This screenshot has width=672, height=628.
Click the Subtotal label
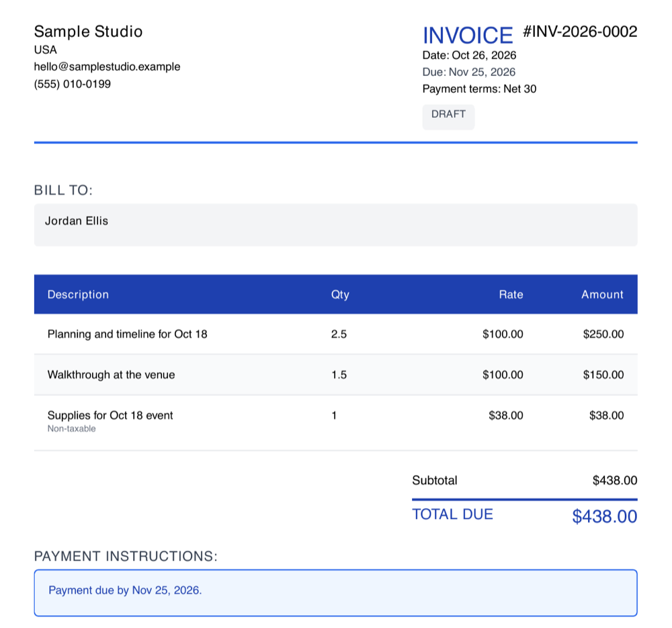tap(435, 480)
